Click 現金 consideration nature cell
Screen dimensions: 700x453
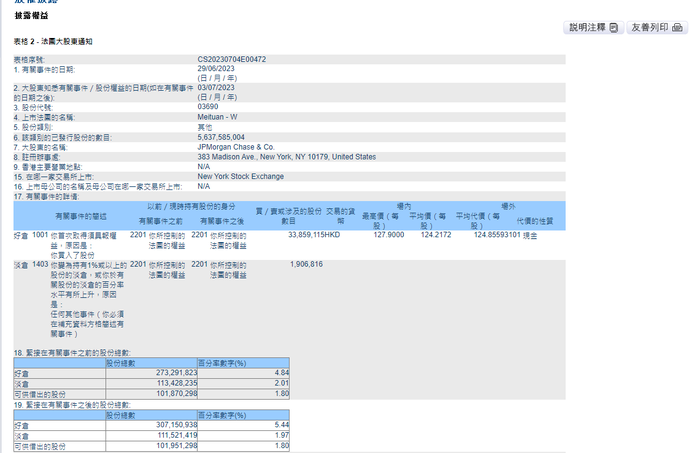click(x=530, y=235)
